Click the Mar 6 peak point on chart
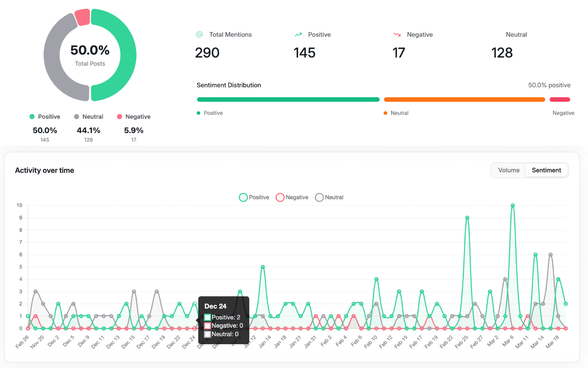This screenshot has height=368, width=588. point(513,205)
